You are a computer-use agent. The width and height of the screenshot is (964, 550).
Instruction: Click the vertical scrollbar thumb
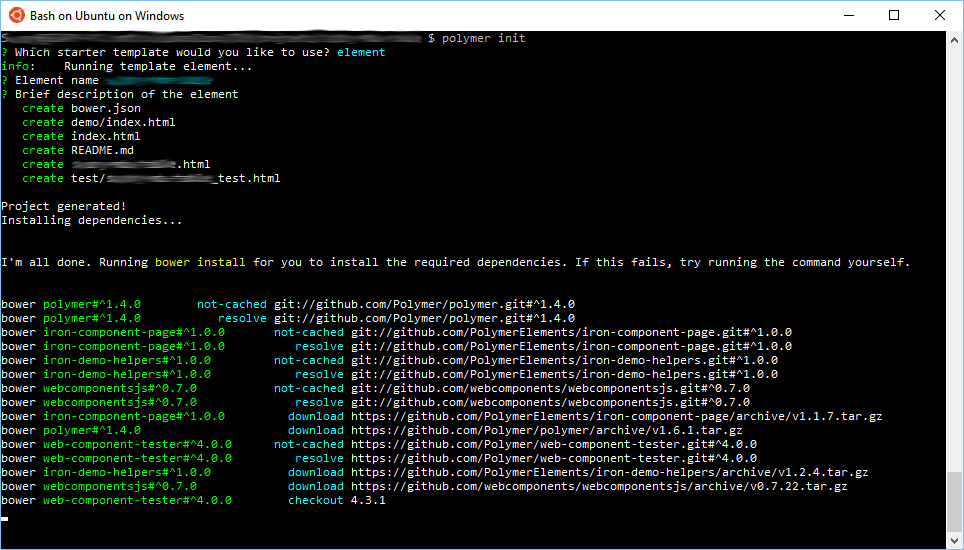[x=955, y=503]
